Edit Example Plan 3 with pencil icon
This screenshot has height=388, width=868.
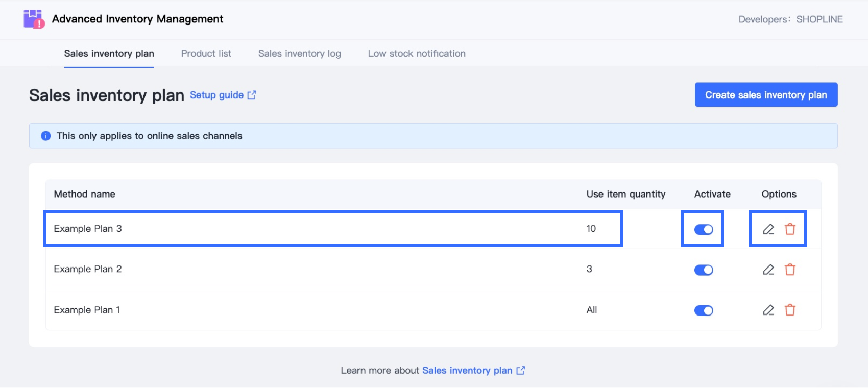pos(768,229)
